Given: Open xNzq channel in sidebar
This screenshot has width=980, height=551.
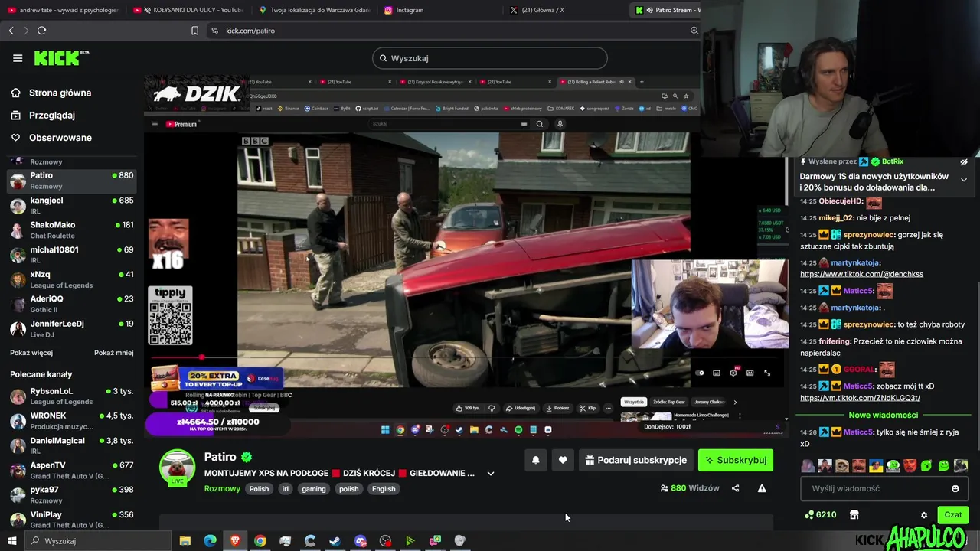Looking at the screenshot, I should [72, 279].
